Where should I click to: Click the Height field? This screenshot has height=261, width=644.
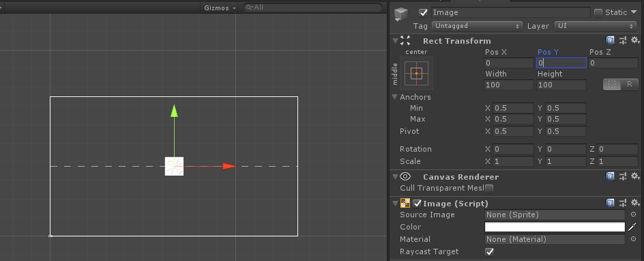561,85
